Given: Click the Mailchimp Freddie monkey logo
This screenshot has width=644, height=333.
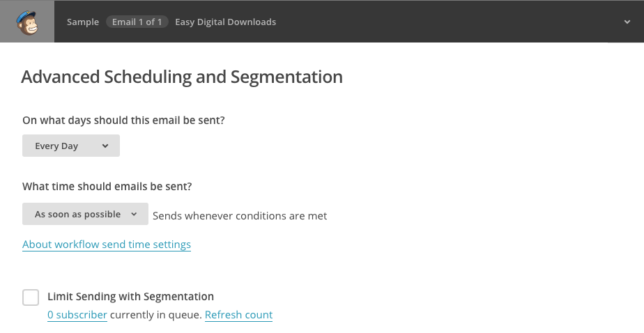Looking at the screenshot, I should click(x=27, y=22).
